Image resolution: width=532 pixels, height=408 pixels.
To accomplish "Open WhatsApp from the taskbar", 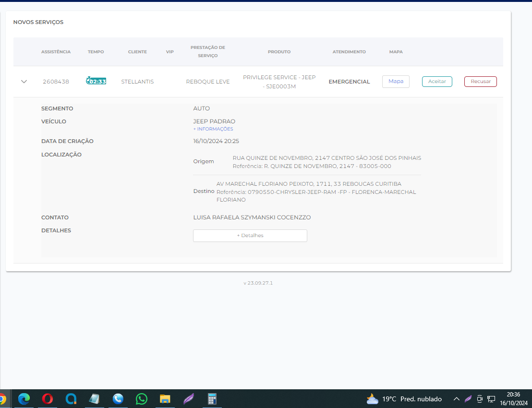I will coord(142,398).
